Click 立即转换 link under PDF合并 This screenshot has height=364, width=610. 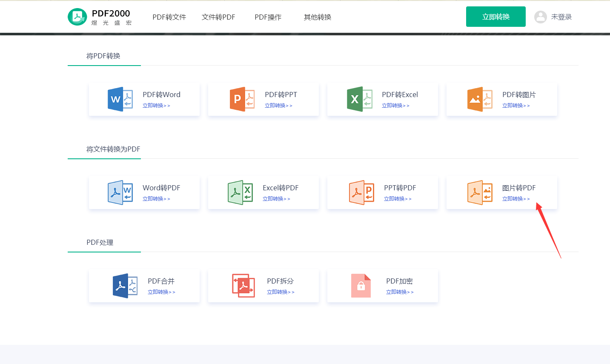pos(161,292)
